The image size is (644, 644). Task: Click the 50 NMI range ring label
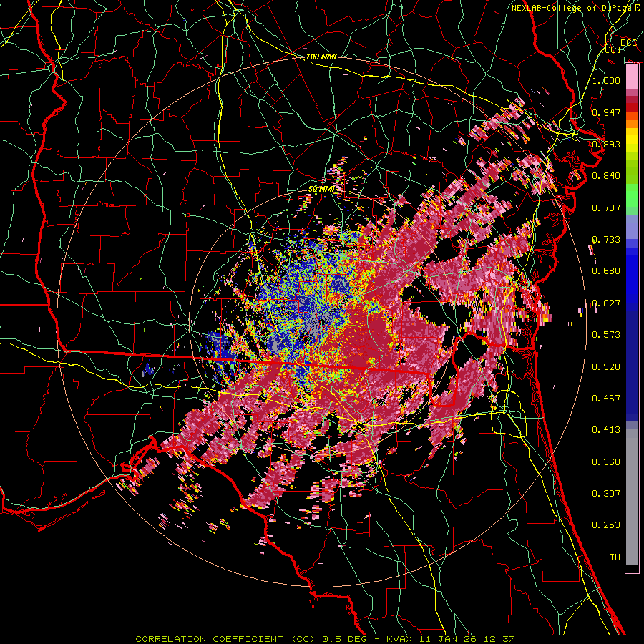click(x=321, y=190)
